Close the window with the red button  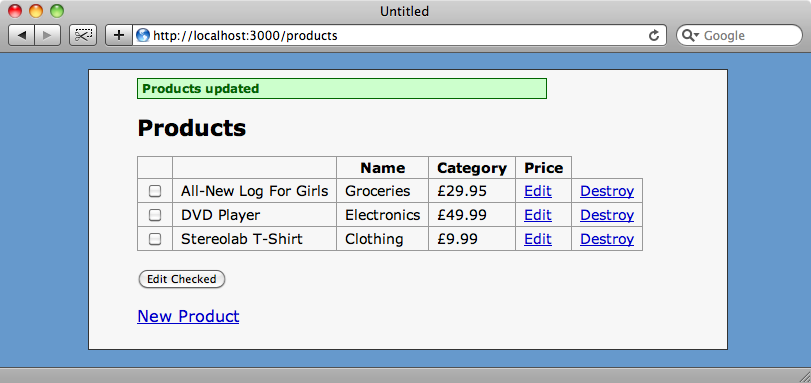[15, 11]
